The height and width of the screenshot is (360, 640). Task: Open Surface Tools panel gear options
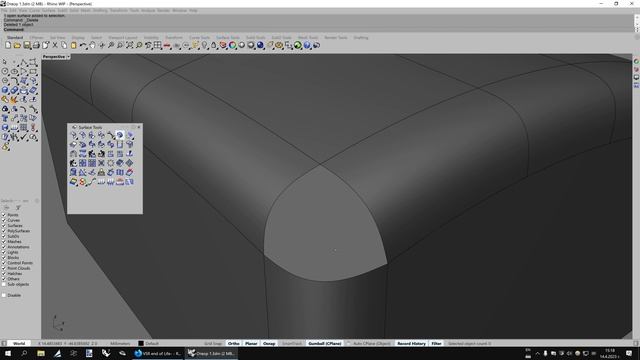[133, 127]
